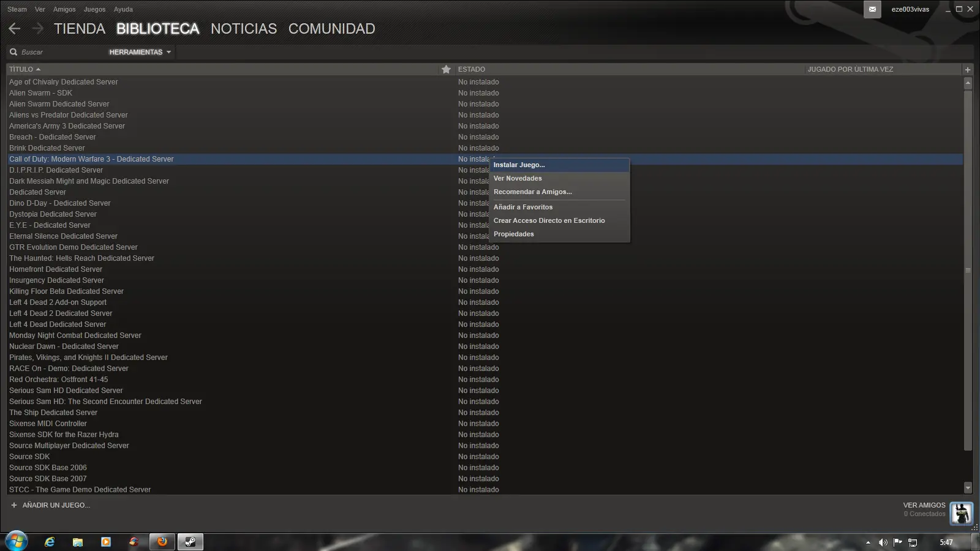Open the network tray icon
This screenshot has height=551, width=980.
click(913, 542)
